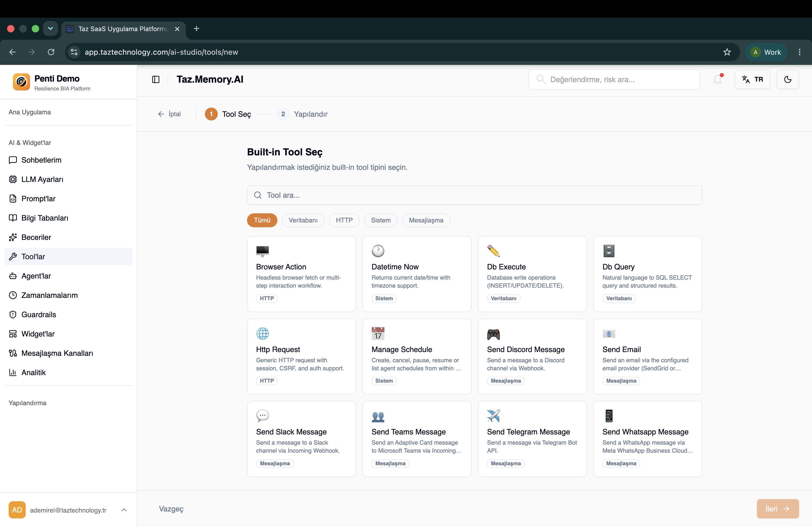Screen dimensions: 812x527
Task: Open the Ana Uygulama section
Action: [30, 112]
